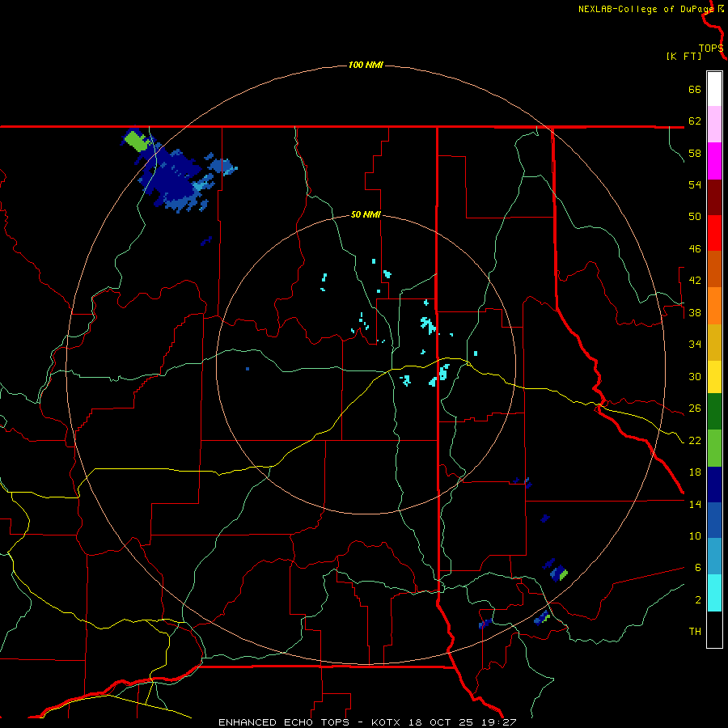Click the 14 legend value

pyautogui.click(x=695, y=504)
